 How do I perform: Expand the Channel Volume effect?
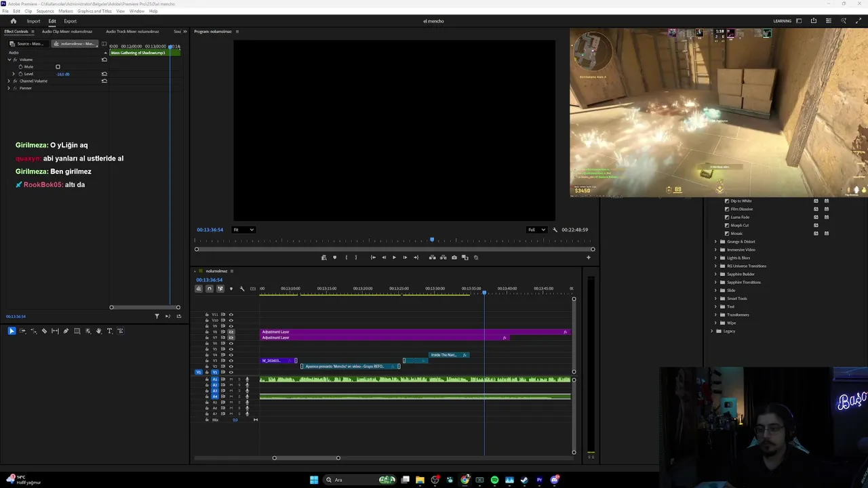tap(9, 81)
